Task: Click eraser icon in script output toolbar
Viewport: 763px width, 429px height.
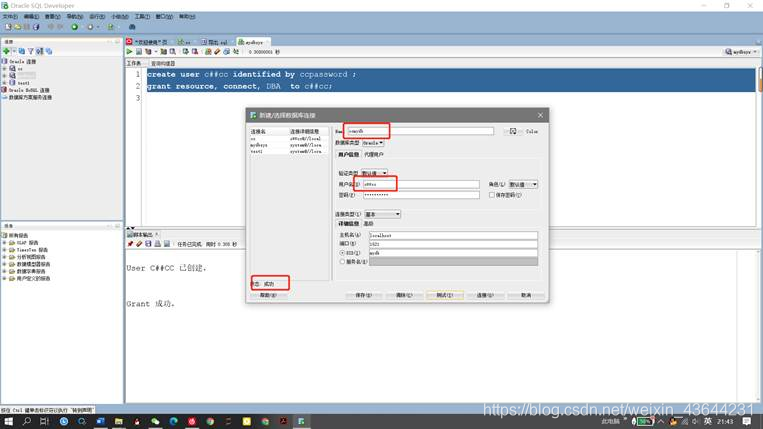Action: tap(139, 244)
